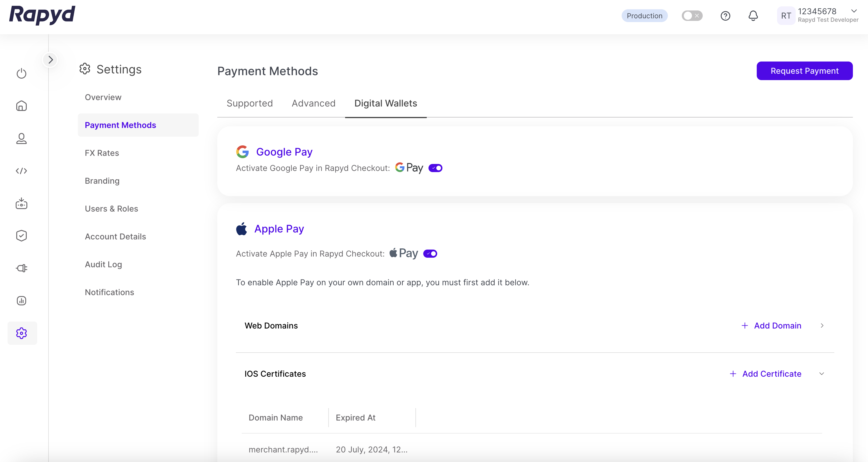Switch to the Advanced tab
Screen dimensions: 868x462
(x=313, y=103)
